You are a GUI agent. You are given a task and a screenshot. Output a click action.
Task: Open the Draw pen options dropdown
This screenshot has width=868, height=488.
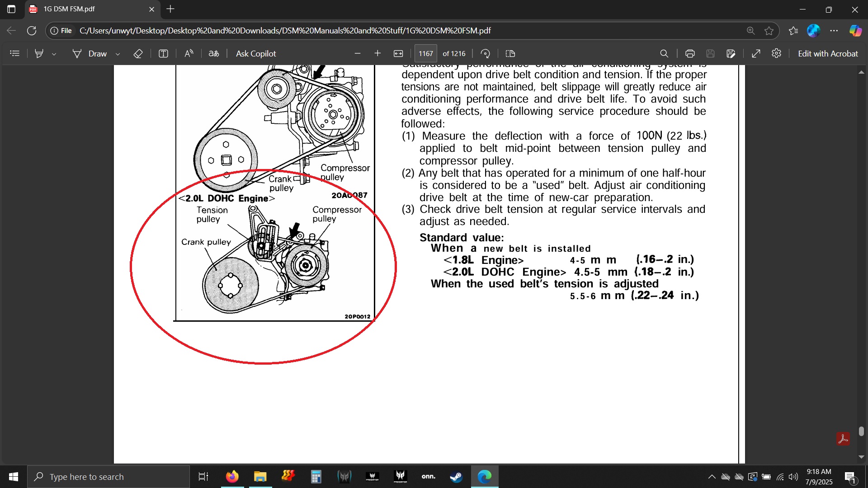coord(118,54)
